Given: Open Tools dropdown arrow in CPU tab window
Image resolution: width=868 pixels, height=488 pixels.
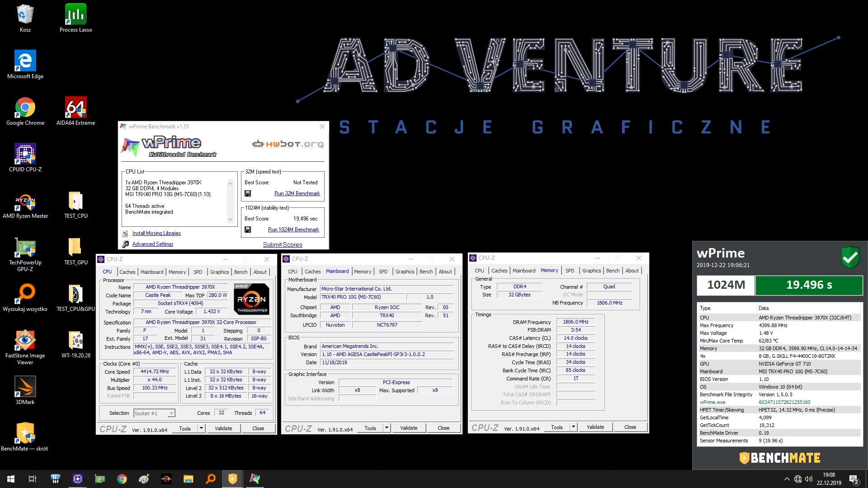Looking at the screenshot, I should (201, 428).
